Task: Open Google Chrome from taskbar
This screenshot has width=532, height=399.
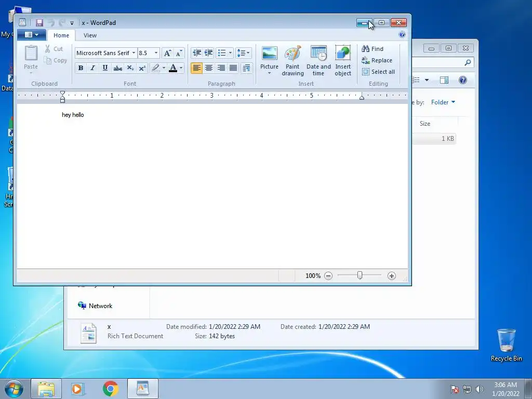Action: [111, 389]
